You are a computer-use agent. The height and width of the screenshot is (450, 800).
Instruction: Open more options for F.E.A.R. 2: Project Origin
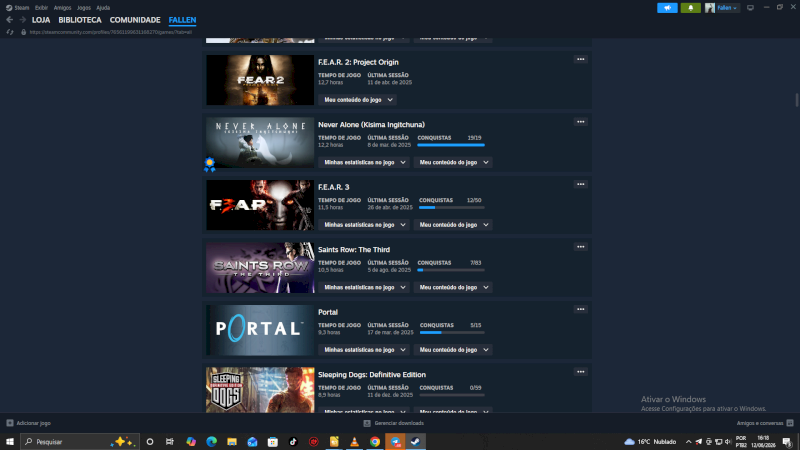tap(581, 59)
